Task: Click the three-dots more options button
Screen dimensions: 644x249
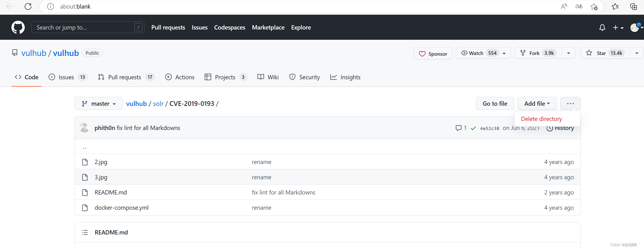Action: (x=570, y=103)
